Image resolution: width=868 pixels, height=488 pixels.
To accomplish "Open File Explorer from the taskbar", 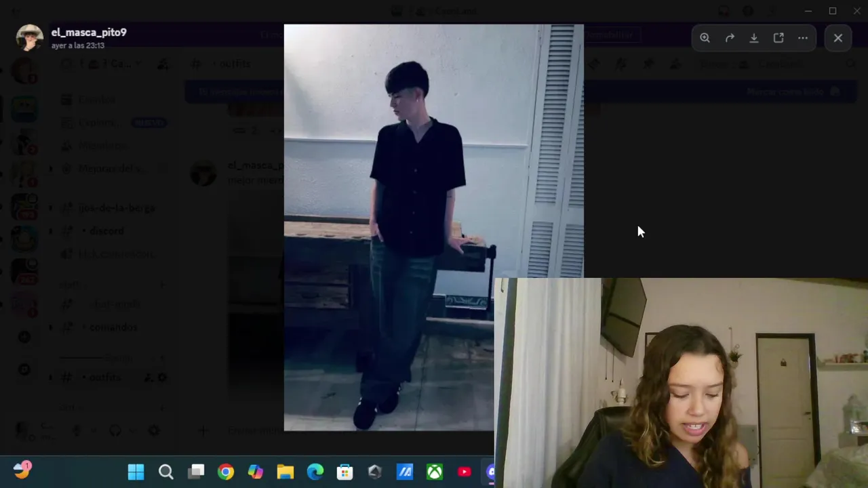I will 285,472.
